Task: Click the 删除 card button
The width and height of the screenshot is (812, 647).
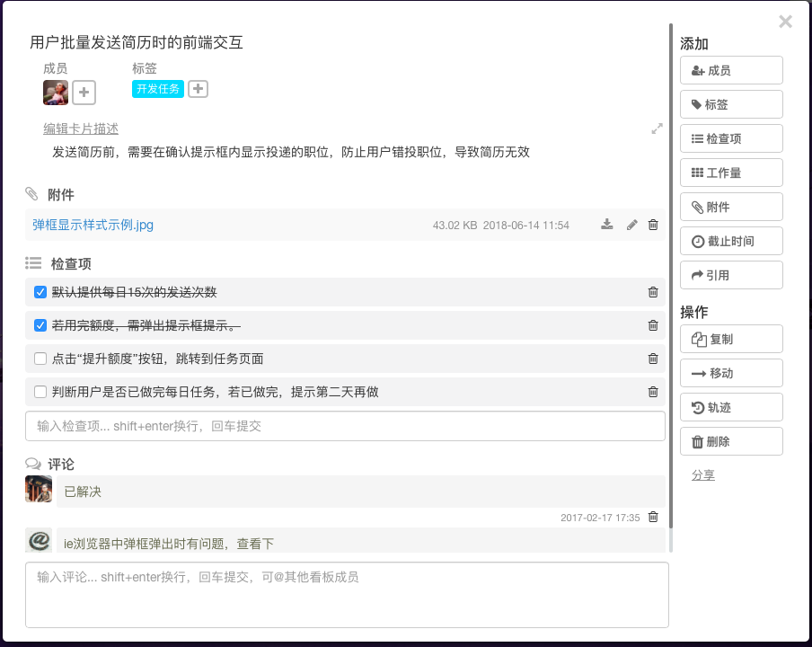Action: pos(731,441)
